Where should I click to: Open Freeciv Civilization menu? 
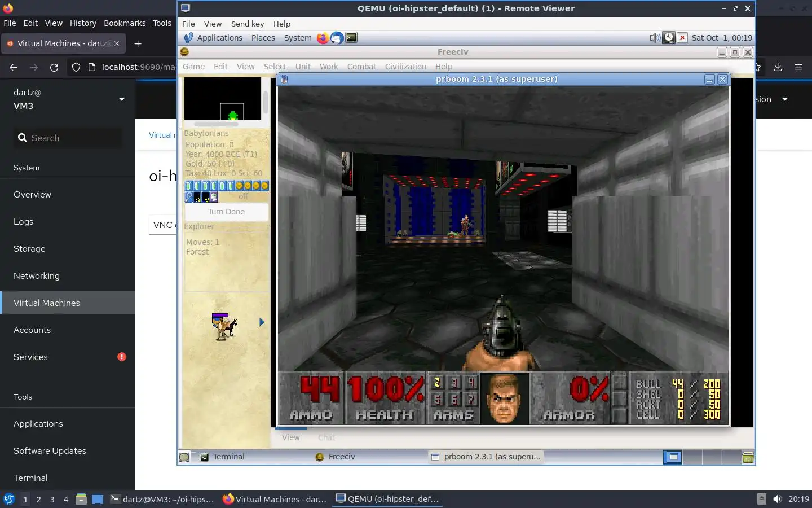pyautogui.click(x=405, y=67)
